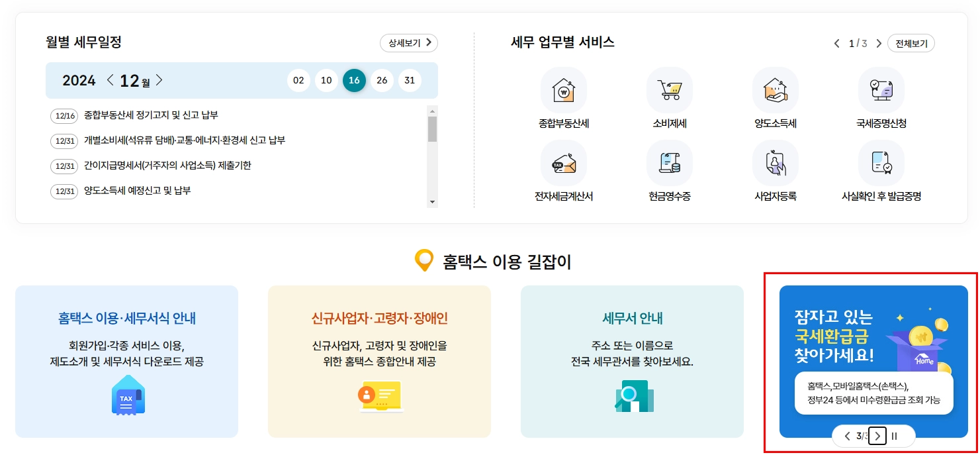Click the 국세증명신청 monitor icon

point(882,89)
